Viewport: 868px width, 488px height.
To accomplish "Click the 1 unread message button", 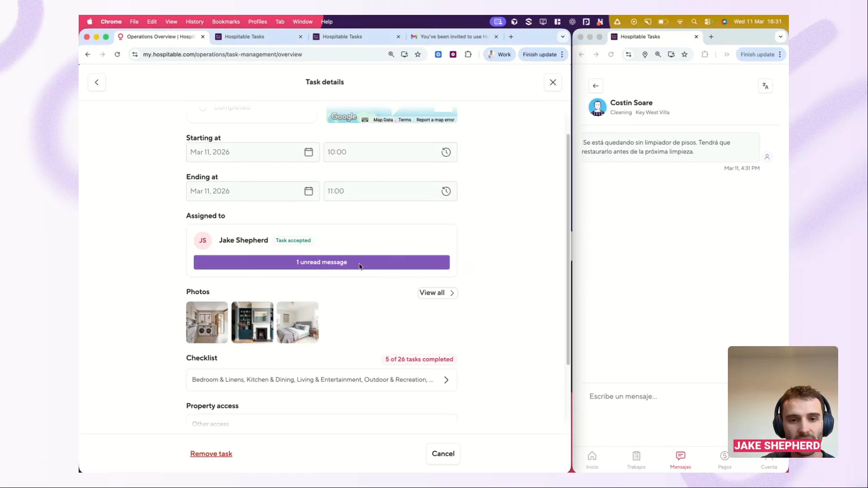I will [x=321, y=262].
